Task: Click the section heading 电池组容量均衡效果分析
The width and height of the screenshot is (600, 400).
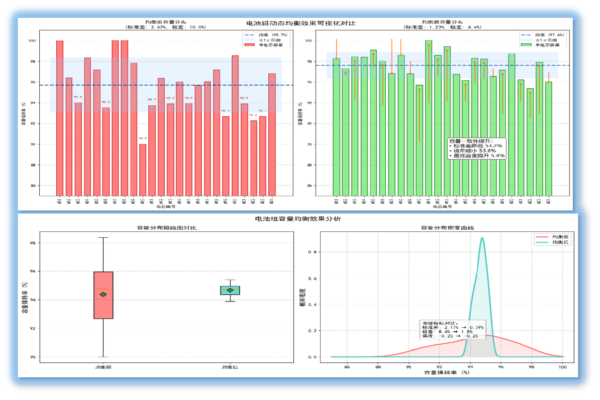Action: tap(299, 217)
